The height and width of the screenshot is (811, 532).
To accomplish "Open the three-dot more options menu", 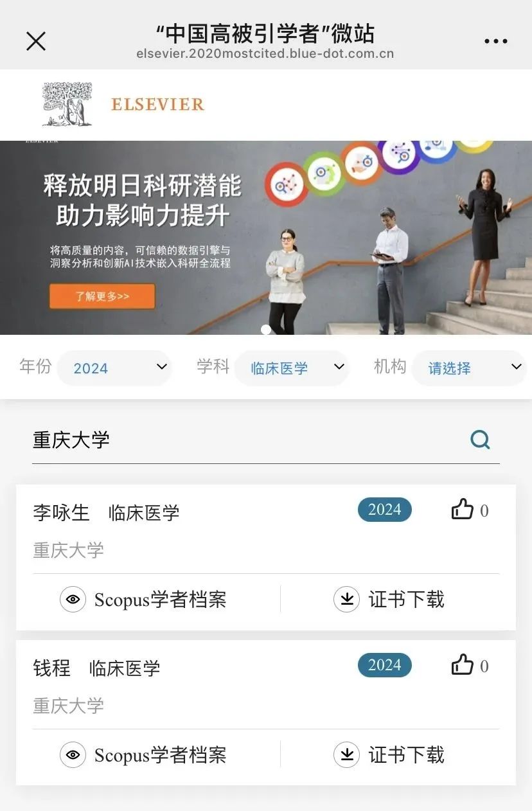I will [496, 41].
